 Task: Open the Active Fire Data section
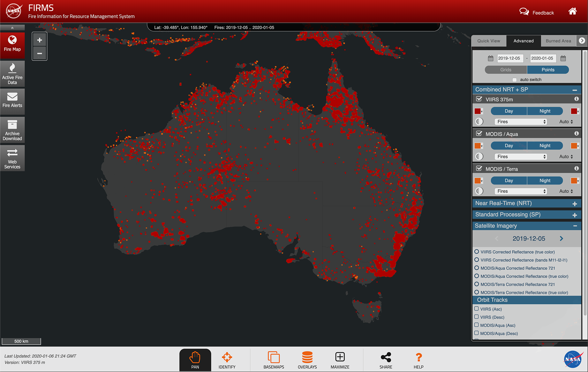12,74
